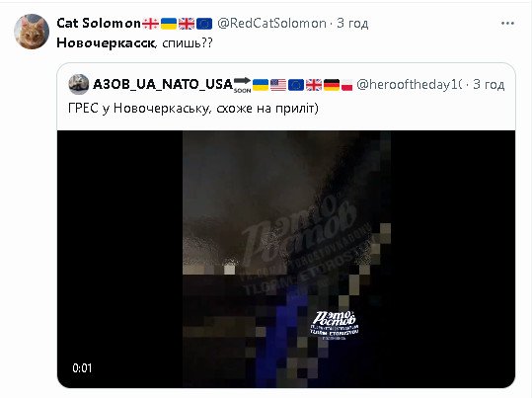This screenshot has width=532, height=398.
Task: Play the quoted video thumbnail
Action: pyautogui.click(x=286, y=259)
